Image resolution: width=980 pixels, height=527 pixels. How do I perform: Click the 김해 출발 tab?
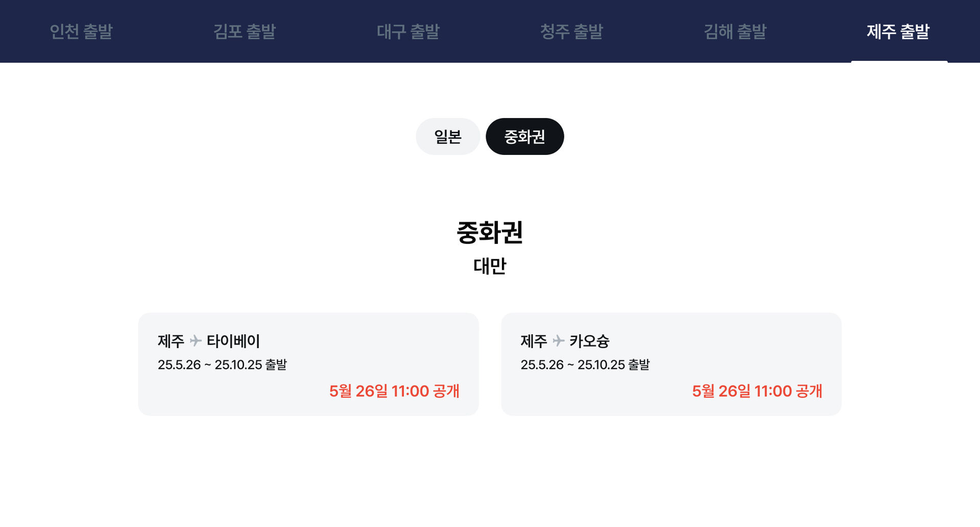coord(735,32)
